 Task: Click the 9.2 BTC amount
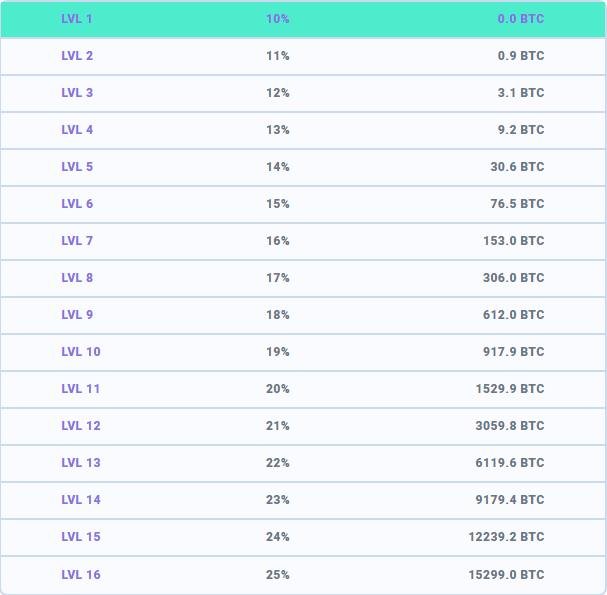(521, 130)
